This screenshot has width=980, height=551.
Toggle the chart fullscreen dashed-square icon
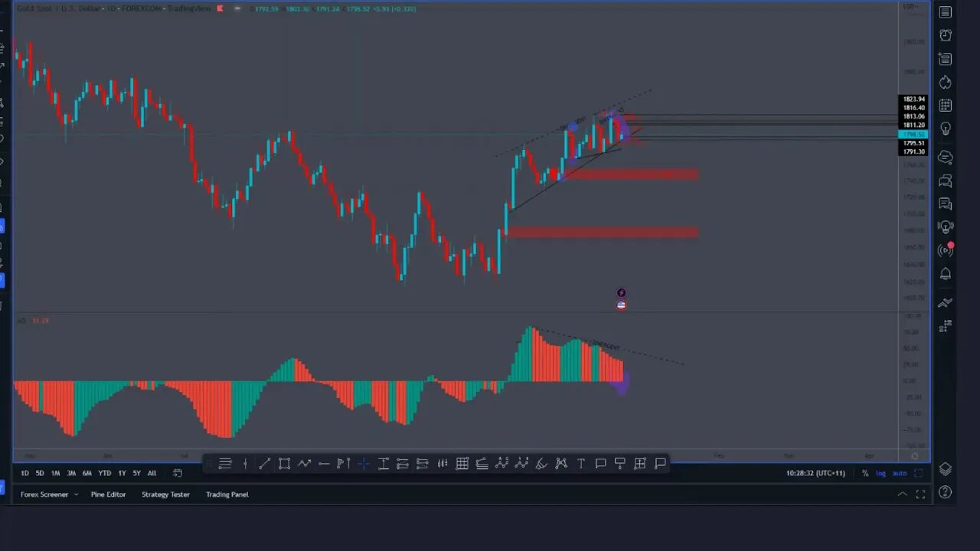[x=919, y=473]
